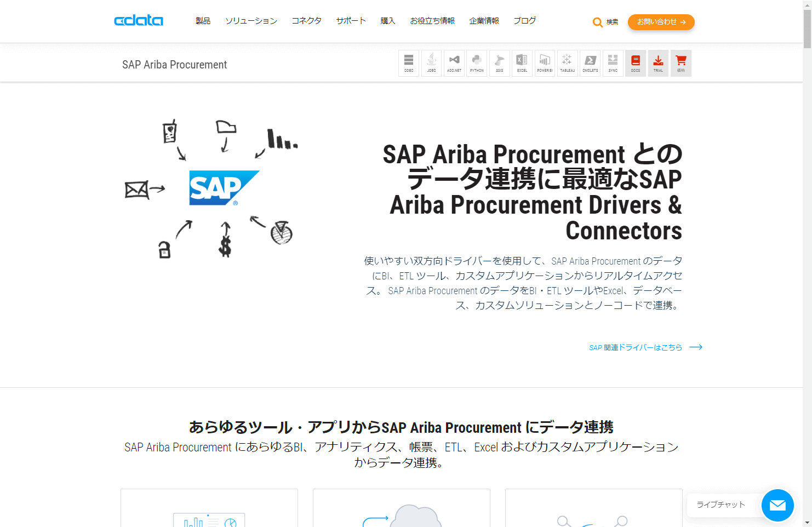Choose the Excel add-in icon
This screenshot has height=527, width=812.
522,63
